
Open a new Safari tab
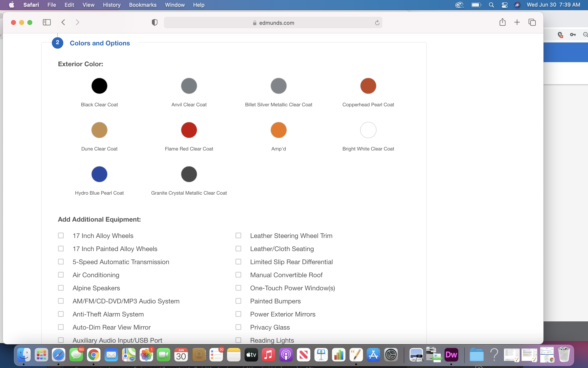coord(517,22)
